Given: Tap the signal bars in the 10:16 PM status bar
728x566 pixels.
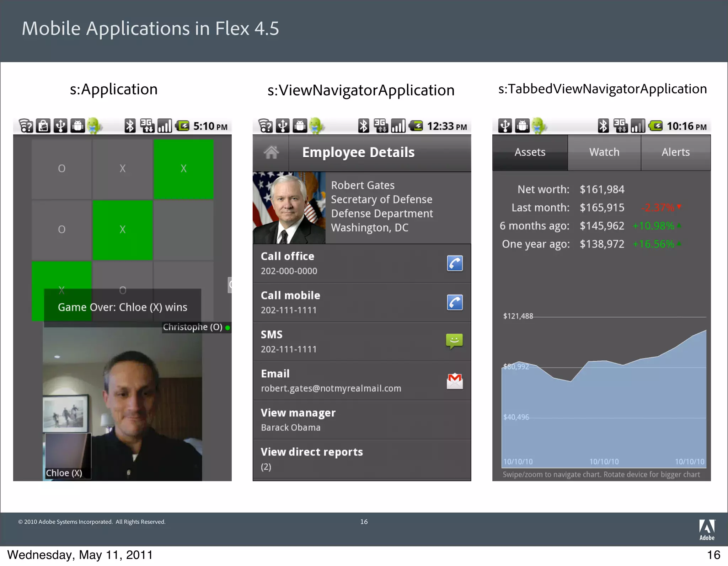Looking at the screenshot, I should point(638,126).
